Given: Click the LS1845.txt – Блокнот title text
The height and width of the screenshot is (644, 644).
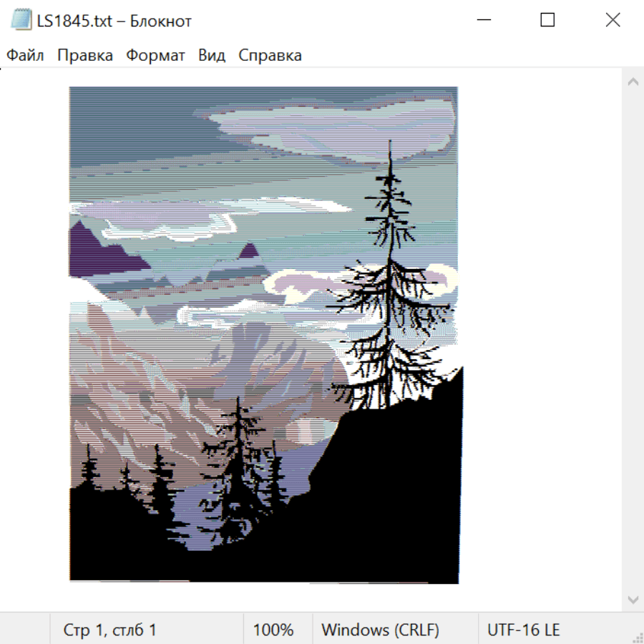Looking at the screenshot, I should click(x=114, y=21).
